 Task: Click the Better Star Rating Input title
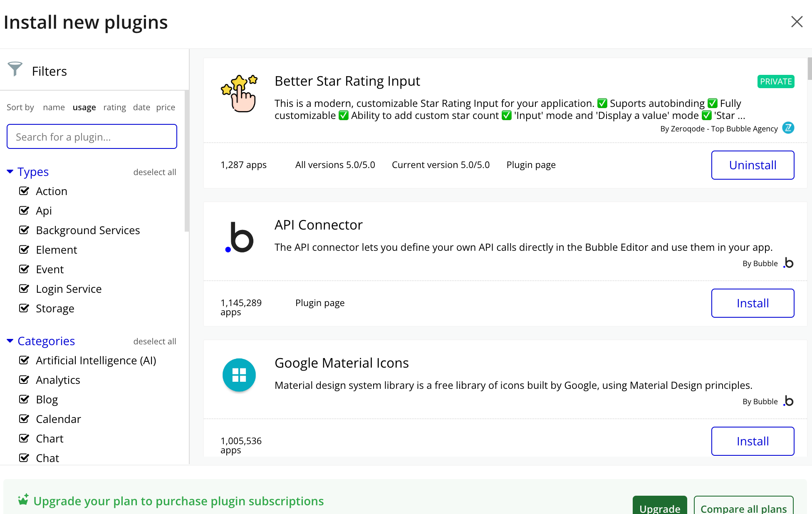coord(347,81)
